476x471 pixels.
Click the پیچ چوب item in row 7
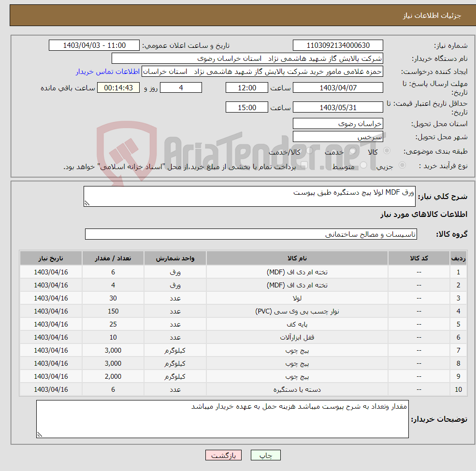[x=297, y=350]
